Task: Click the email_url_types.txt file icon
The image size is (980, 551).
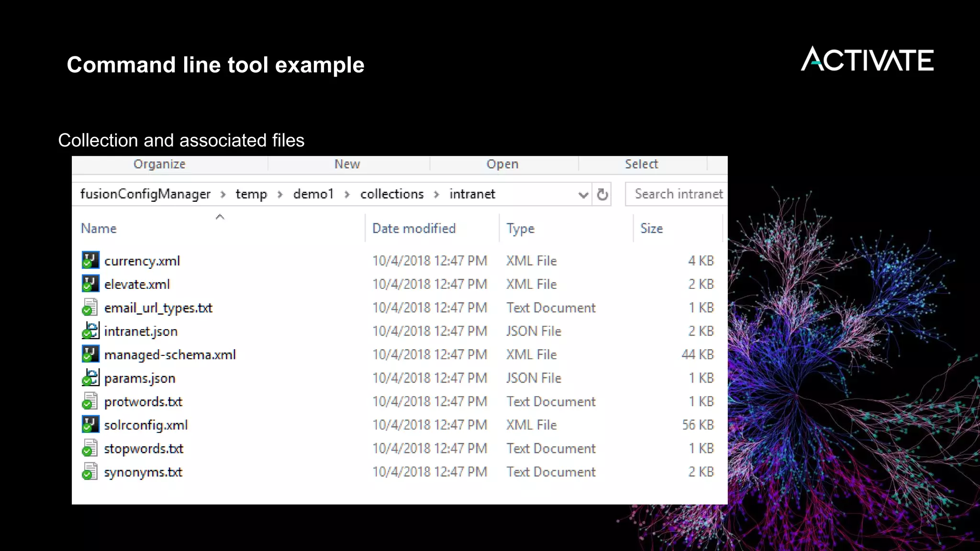Action: pyautogui.click(x=90, y=307)
